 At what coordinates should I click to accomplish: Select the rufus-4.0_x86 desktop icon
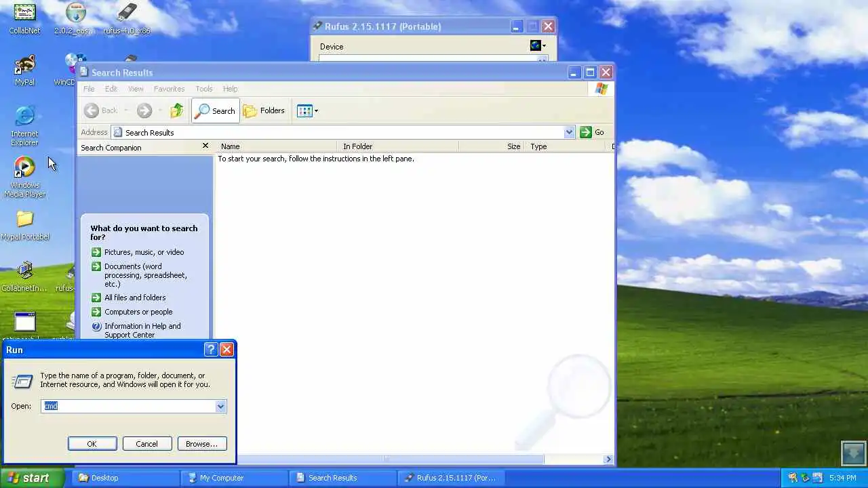point(127,18)
